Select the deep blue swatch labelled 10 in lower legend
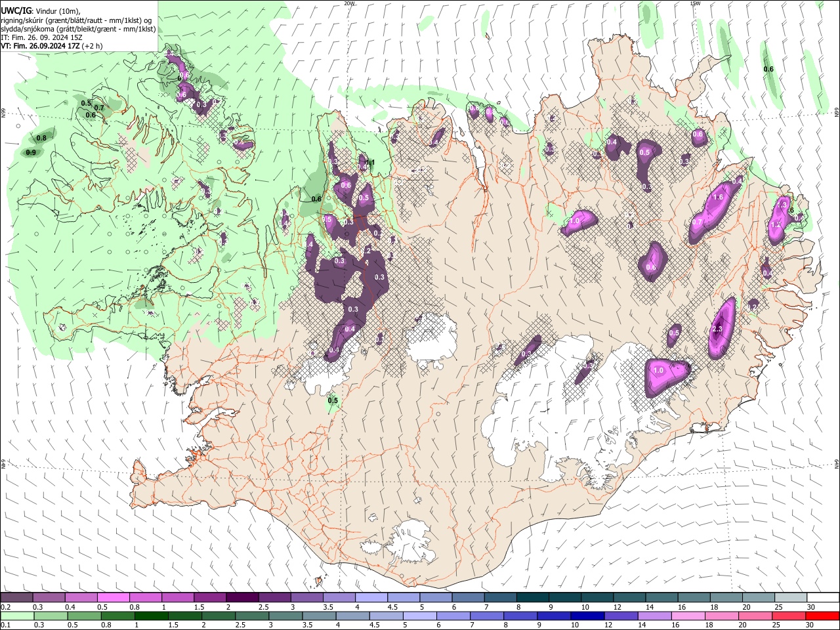840x630 pixels. 587,616
